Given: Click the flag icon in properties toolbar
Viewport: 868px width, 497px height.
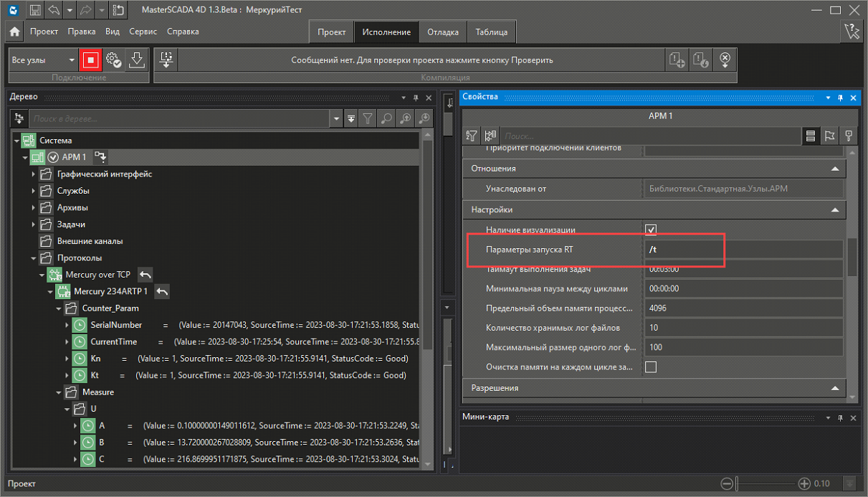Looking at the screenshot, I should pos(829,136).
